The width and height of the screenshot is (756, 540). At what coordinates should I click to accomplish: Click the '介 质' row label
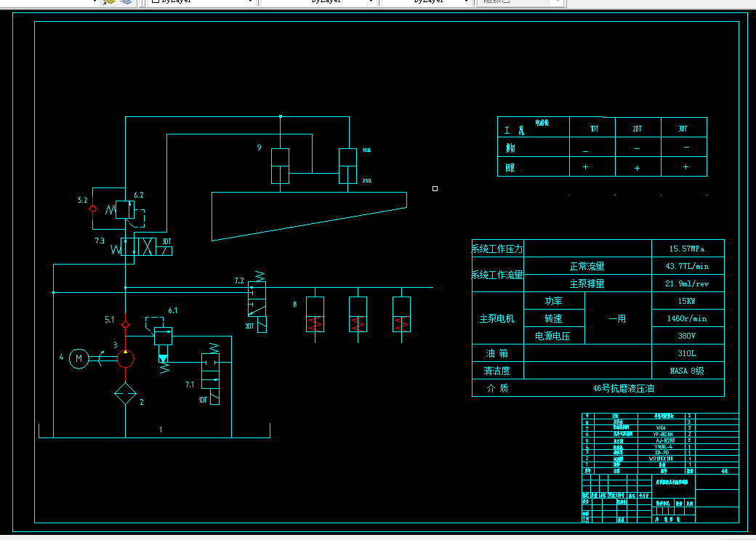[x=497, y=388]
